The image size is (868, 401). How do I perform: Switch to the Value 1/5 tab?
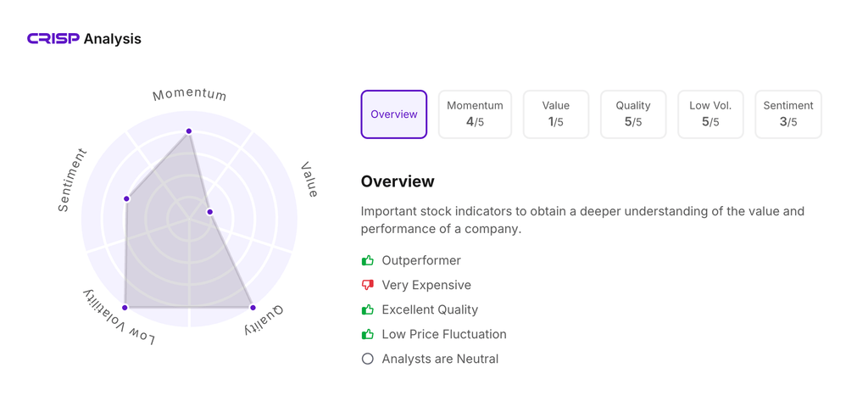(x=556, y=114)
